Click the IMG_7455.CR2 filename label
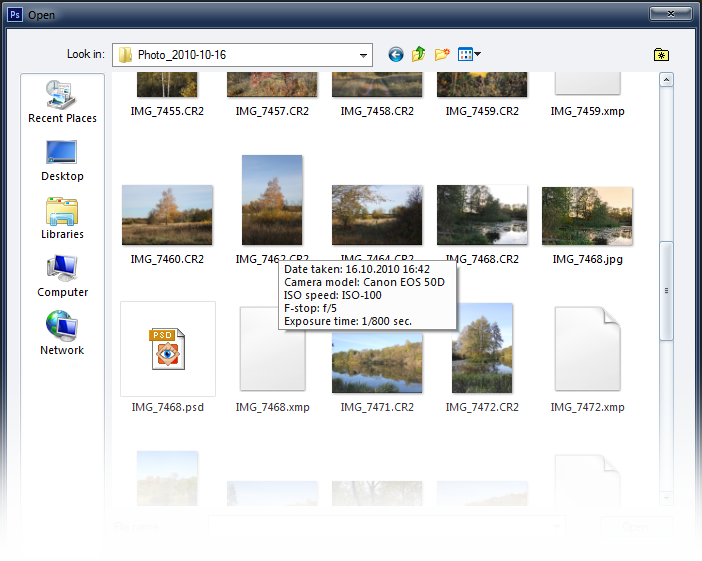Image resolution: width=702 pixels, height=561 pixels. click(x=167, y=111)
